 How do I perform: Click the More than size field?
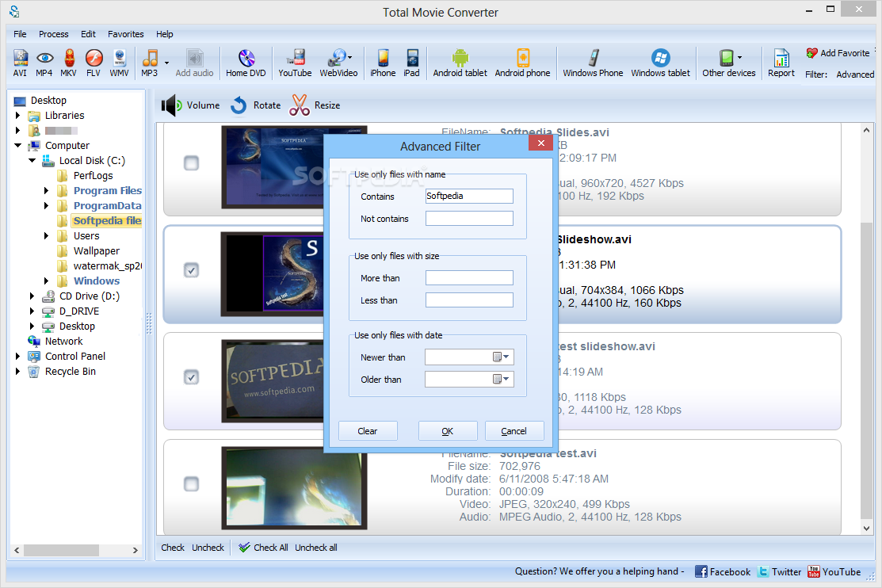tap(469, 278)
